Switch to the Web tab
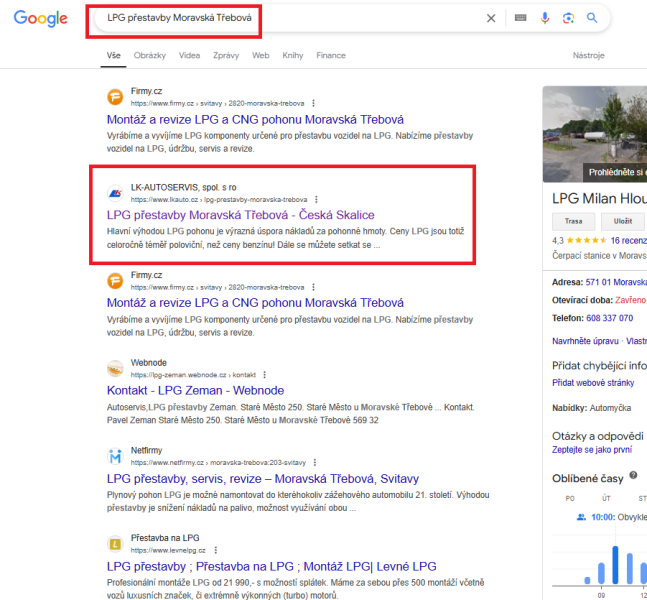 261,55
